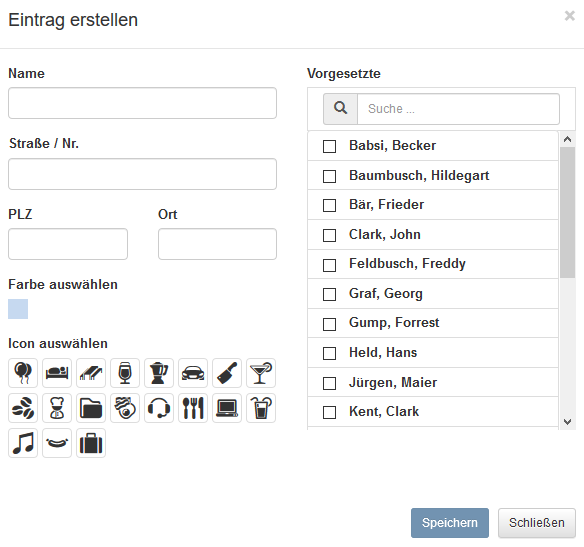
Task: Open the light blue color swatch
Action: point(18,309)
